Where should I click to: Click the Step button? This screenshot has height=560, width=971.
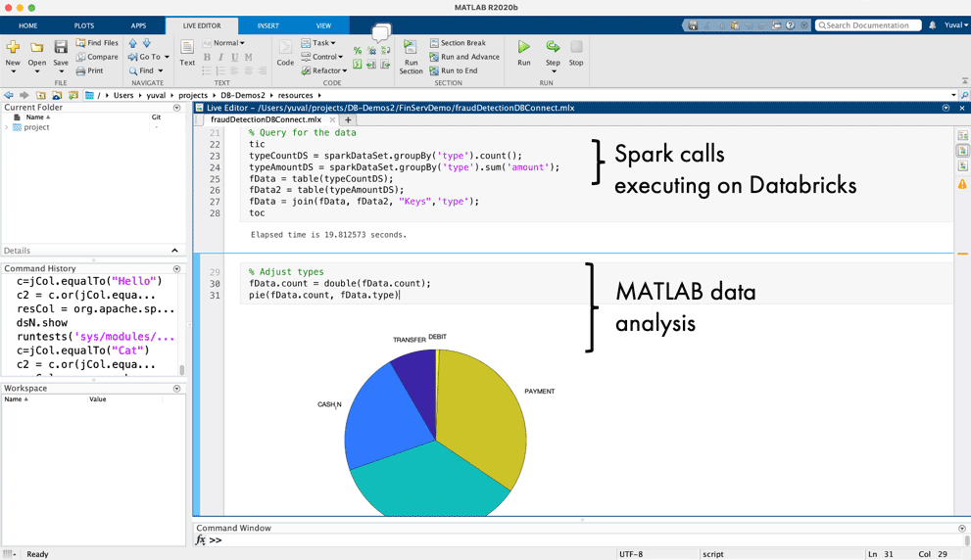click(553, 51)
